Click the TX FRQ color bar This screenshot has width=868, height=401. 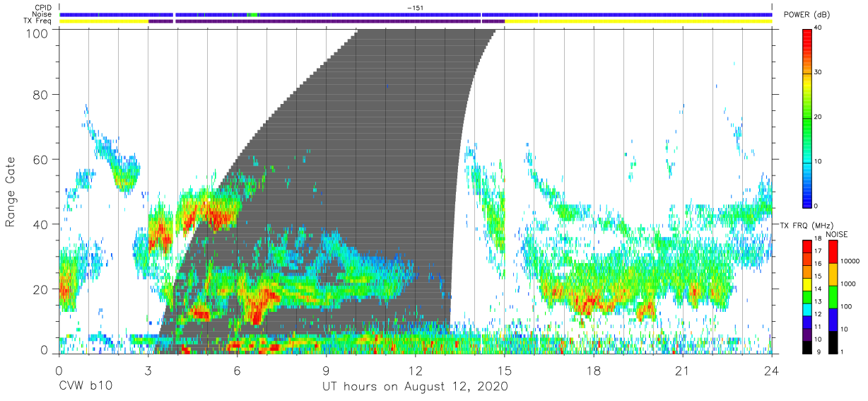[x=807, y=296]
